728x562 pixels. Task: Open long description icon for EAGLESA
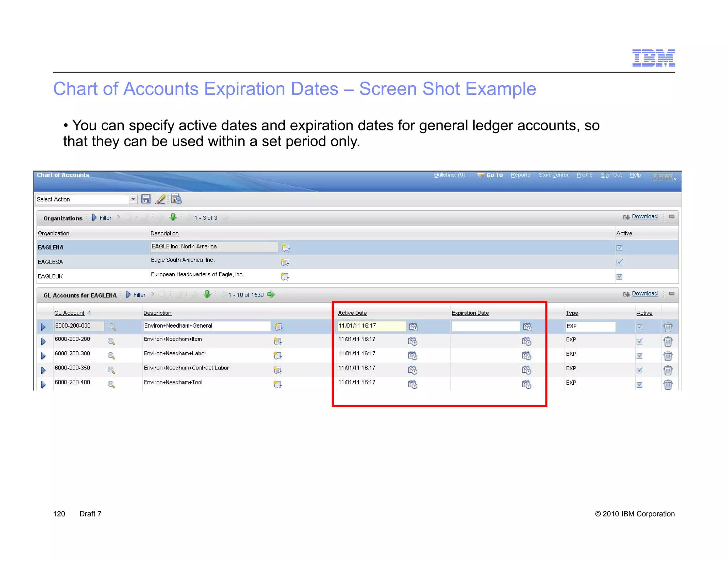click(285, 262)
